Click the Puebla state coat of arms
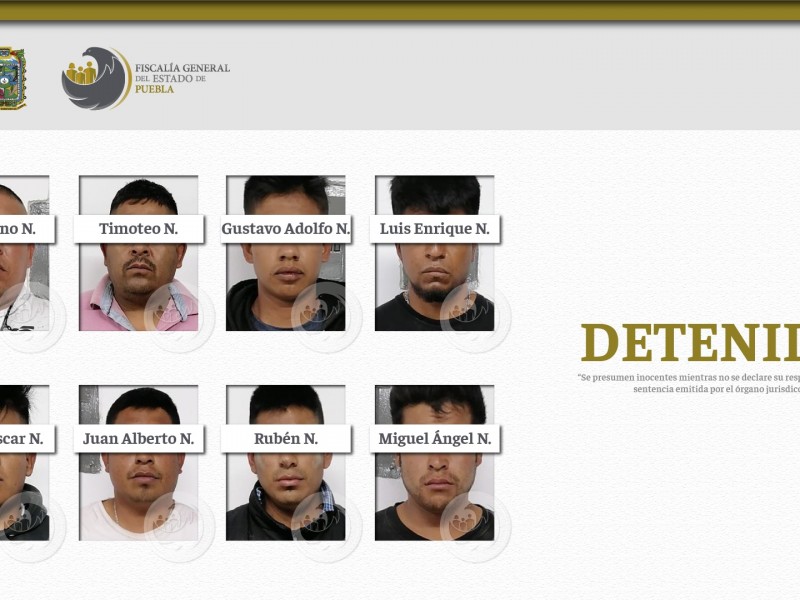Image resolution: width=800 pixels, height=600 pixels. 13,78
